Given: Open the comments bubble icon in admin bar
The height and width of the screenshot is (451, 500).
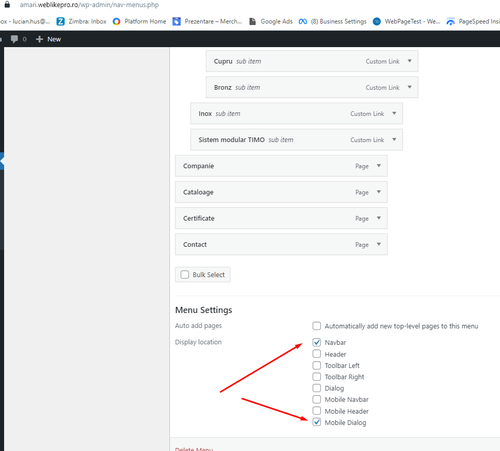Looking at the screenshot, I should coord(14,39).
